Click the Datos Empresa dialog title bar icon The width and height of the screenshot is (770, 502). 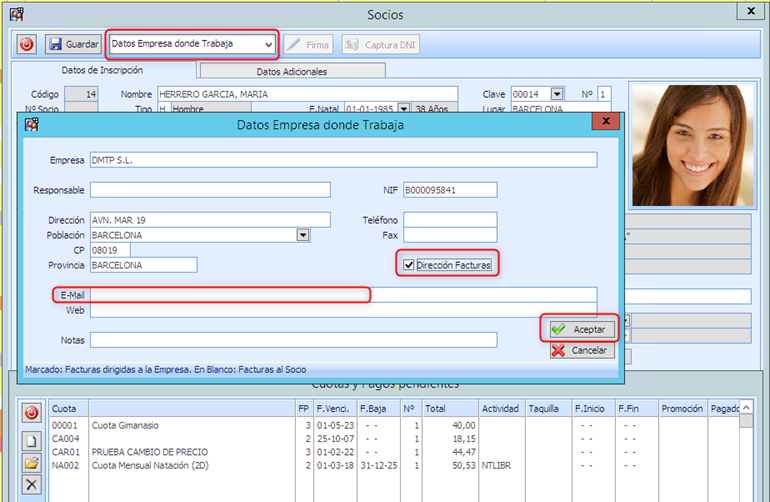(33, 124)
